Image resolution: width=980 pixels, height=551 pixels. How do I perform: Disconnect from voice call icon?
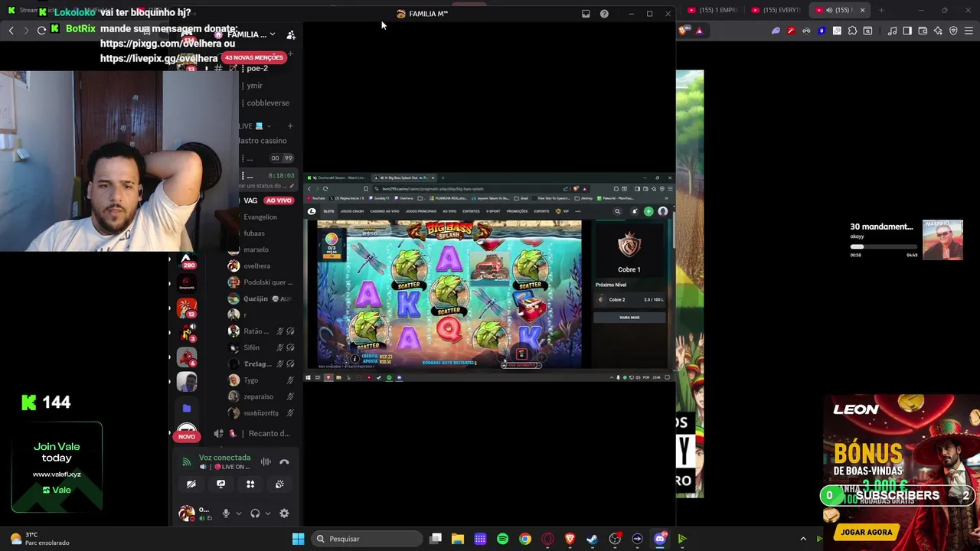tap(284, 461)
